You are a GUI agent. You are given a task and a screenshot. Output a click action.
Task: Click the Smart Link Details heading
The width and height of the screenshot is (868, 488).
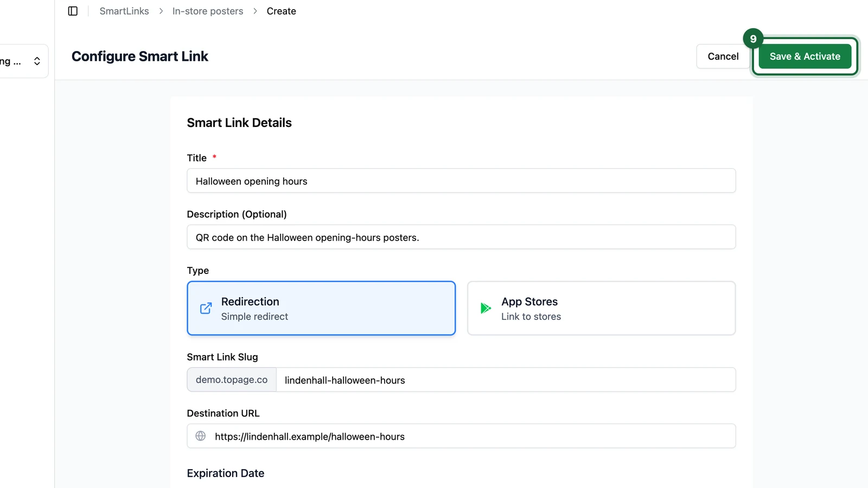(x=239, y=123)
